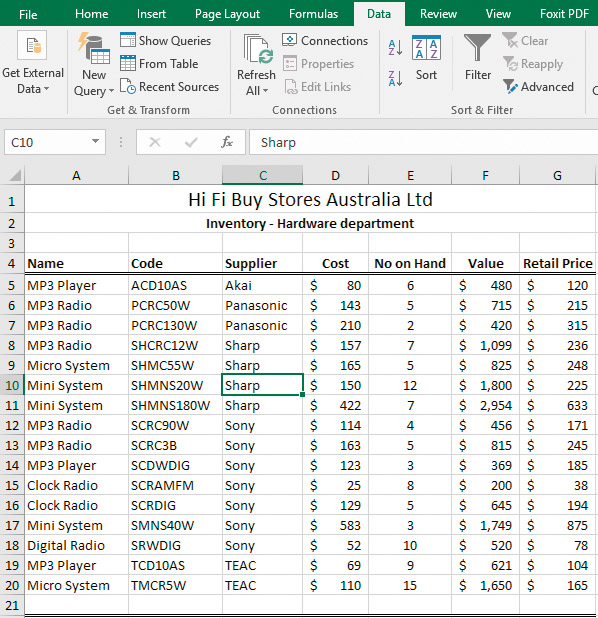The height and width of the screenshot is (618, 598).
Task: Switch to the Insert tab
Action: [151, 14]
